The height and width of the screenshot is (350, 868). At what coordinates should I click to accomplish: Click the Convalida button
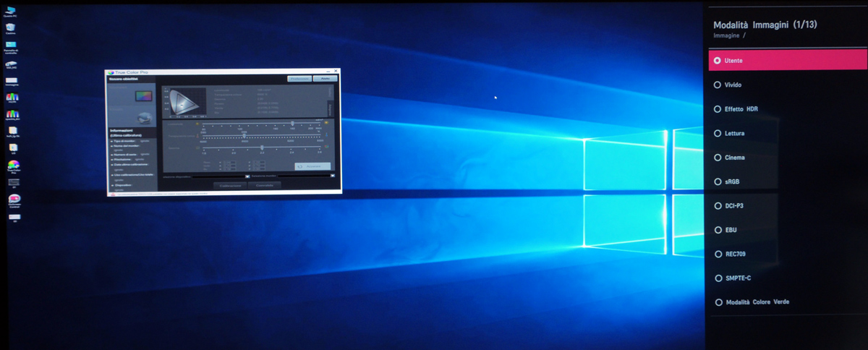tap(265, 186)
